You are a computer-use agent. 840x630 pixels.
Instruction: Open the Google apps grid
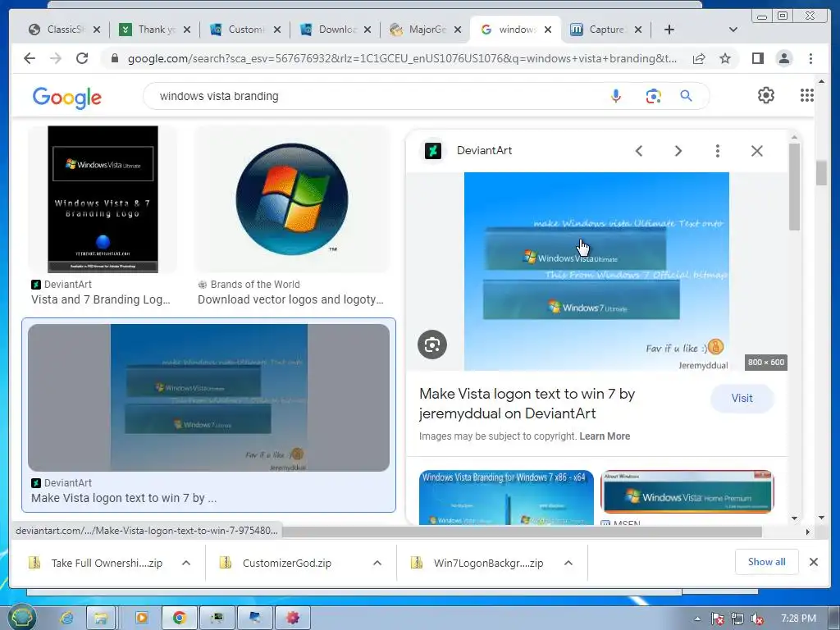(x=807, y=95)
